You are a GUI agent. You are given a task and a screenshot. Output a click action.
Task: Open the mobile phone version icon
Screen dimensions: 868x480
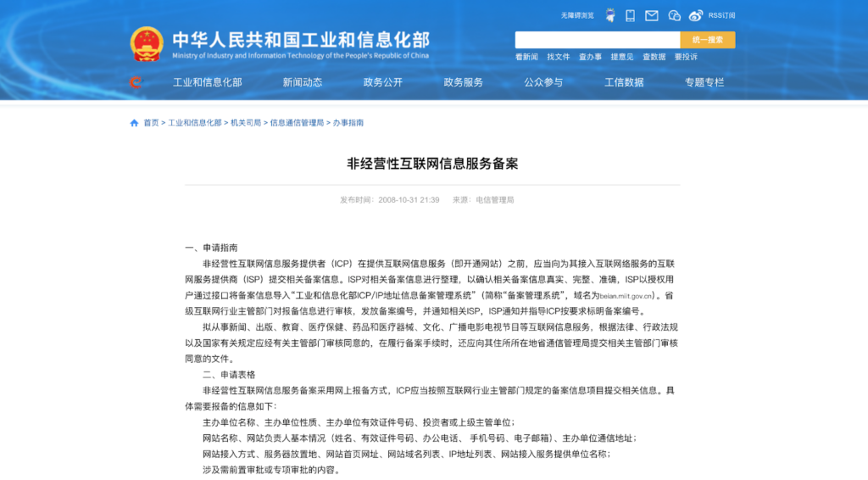[630, 15]
